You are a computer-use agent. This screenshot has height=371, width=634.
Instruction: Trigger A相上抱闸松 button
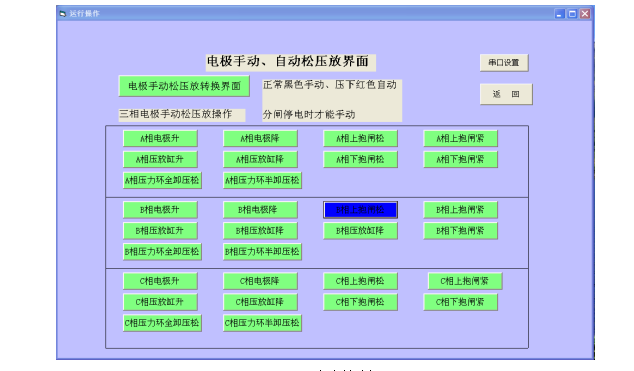pos(360,139)
